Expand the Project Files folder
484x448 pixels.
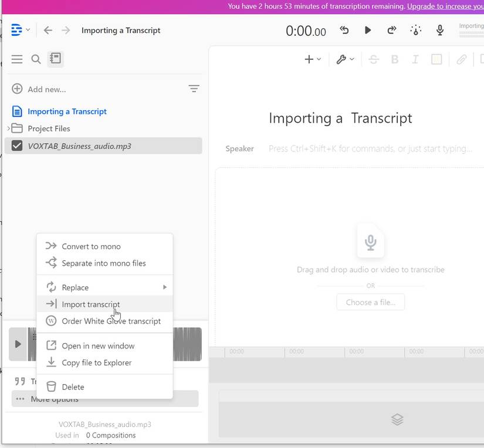[x=8, y=128]
